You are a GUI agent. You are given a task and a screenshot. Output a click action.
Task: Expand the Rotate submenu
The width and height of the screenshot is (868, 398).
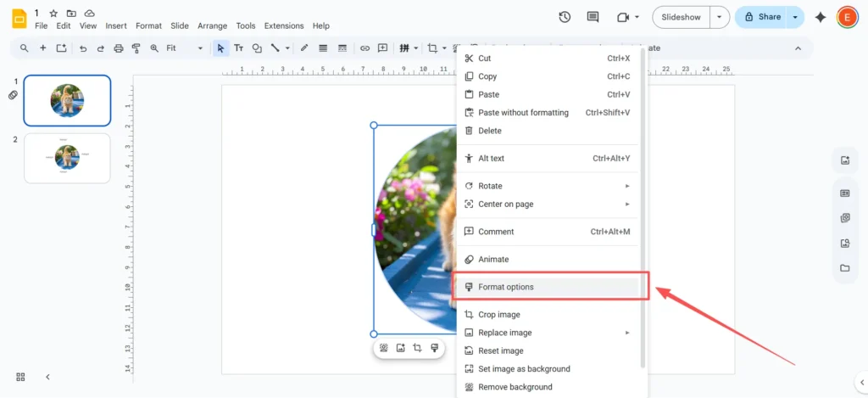(x=548, y=186)
